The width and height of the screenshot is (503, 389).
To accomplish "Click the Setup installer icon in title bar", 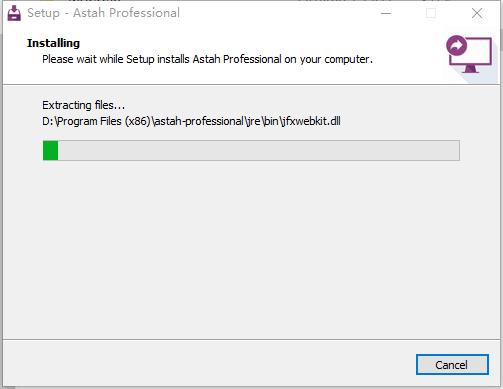I will click(14, 13).
